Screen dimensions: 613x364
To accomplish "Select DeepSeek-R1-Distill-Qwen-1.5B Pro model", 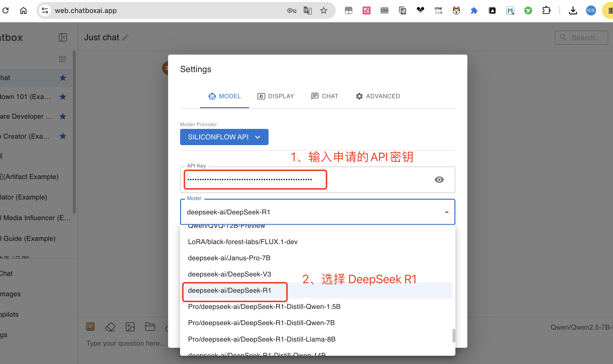I will tap(316, 306).
